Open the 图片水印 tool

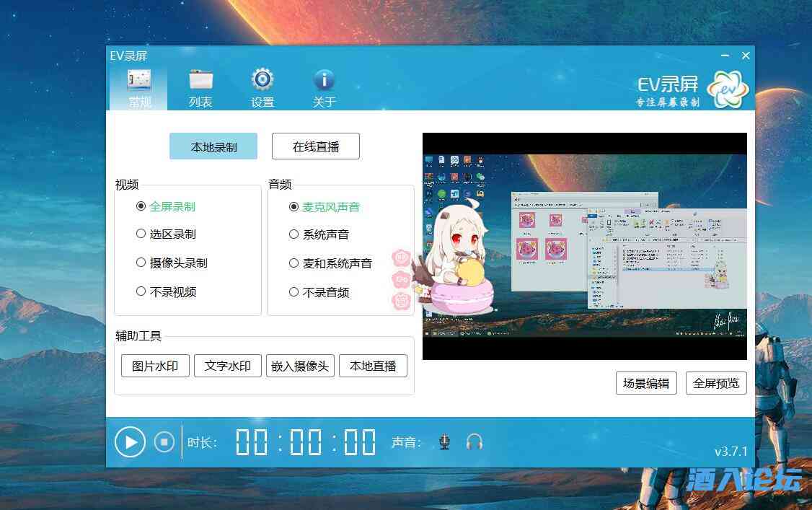(155, 366)
